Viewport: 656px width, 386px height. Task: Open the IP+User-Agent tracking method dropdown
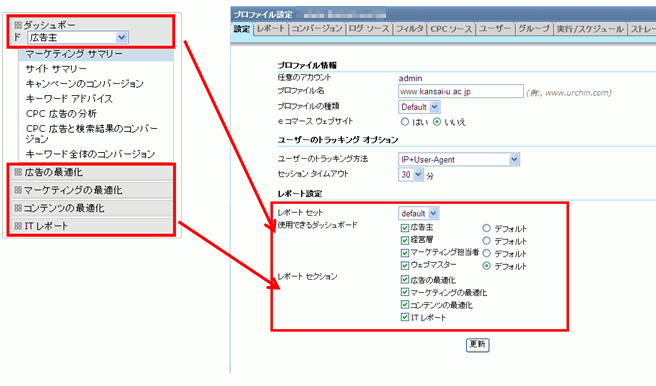pos(459,159)
